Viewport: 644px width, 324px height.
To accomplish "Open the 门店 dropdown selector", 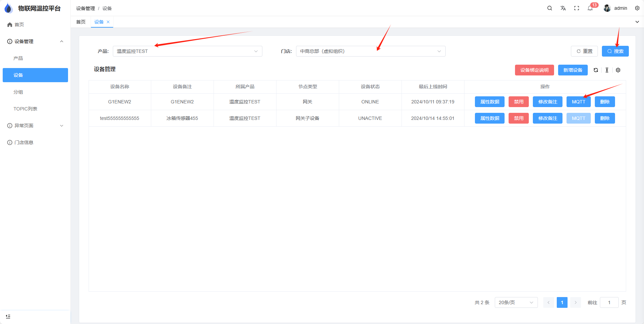I will tap(371, 51).
